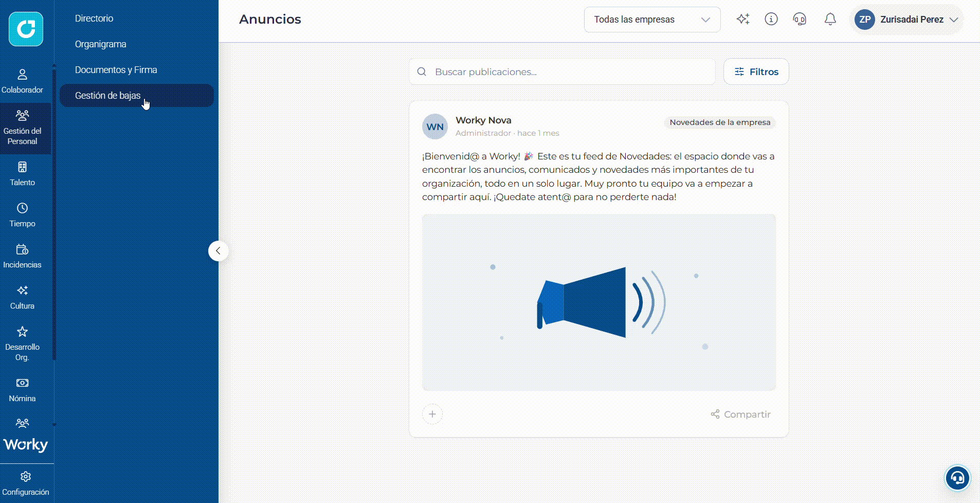Select Gestión de bajas submenu item

136,96
